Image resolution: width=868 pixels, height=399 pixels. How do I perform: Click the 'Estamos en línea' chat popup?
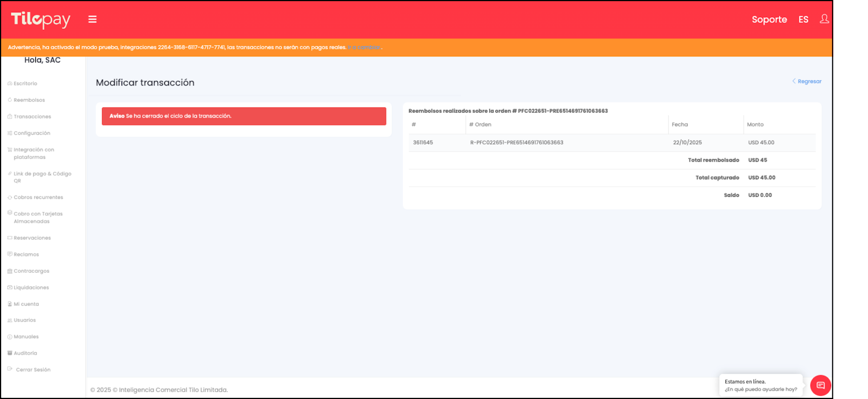click(x=760, y=385)
